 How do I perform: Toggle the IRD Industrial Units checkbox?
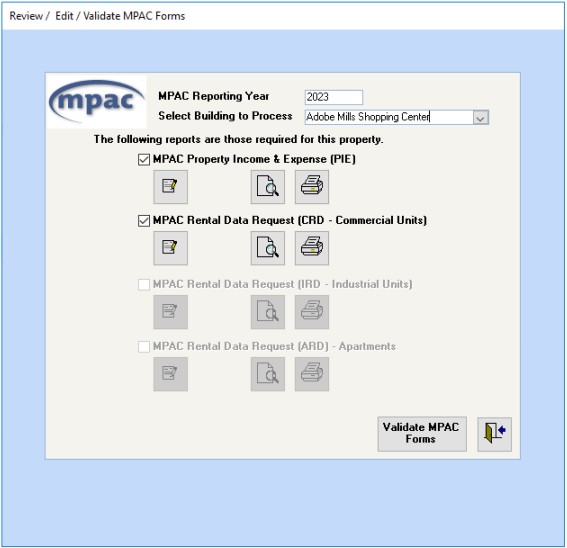(x=144, y=285)
